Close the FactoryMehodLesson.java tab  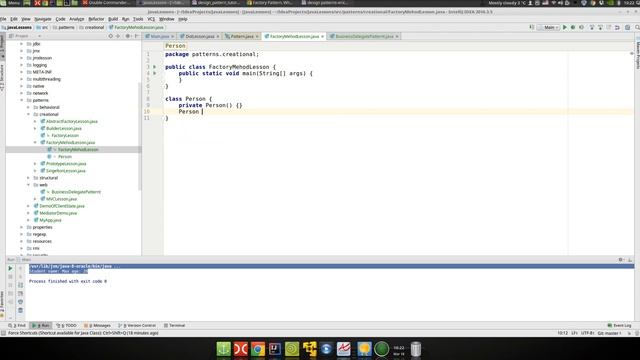coord(322,36)
